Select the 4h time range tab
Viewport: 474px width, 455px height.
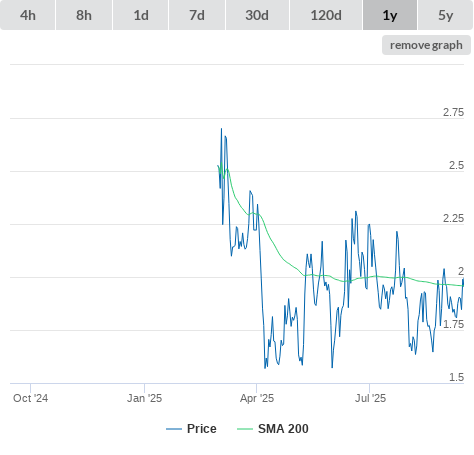pos(28,15)
